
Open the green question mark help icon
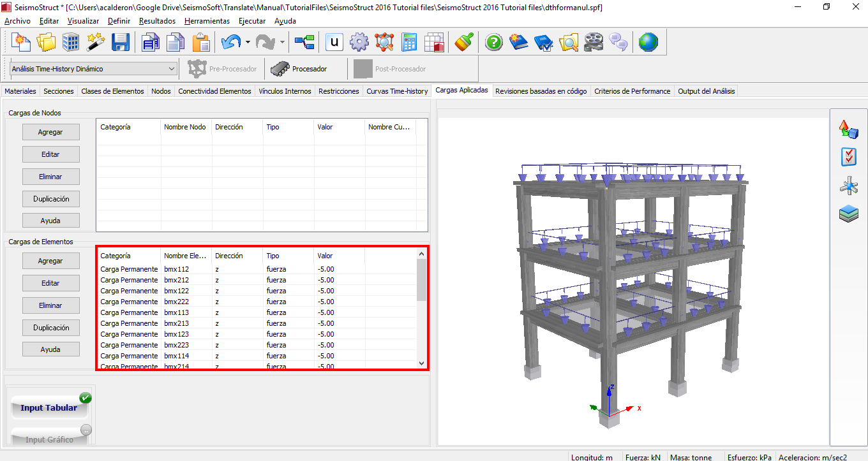point(494,43)
